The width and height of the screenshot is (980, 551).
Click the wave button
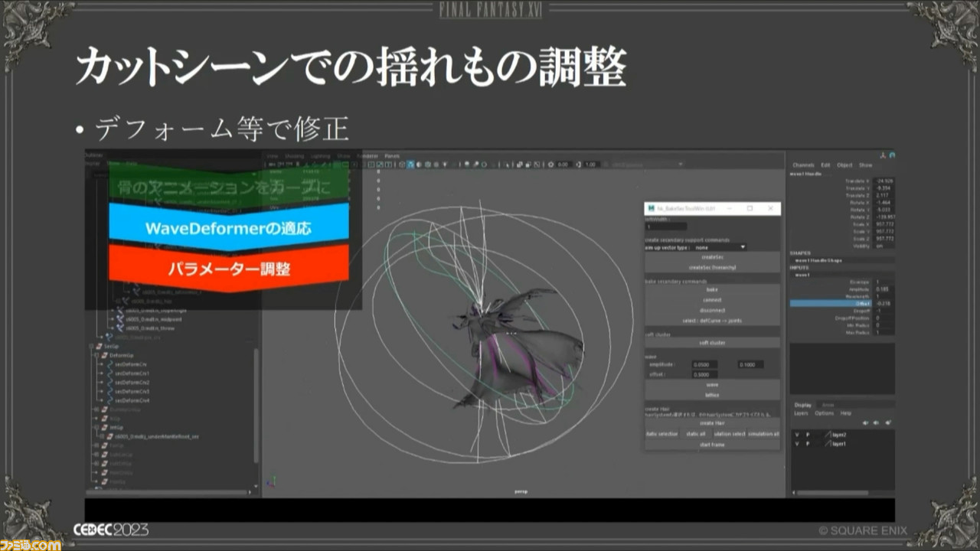tap(712, 384)
